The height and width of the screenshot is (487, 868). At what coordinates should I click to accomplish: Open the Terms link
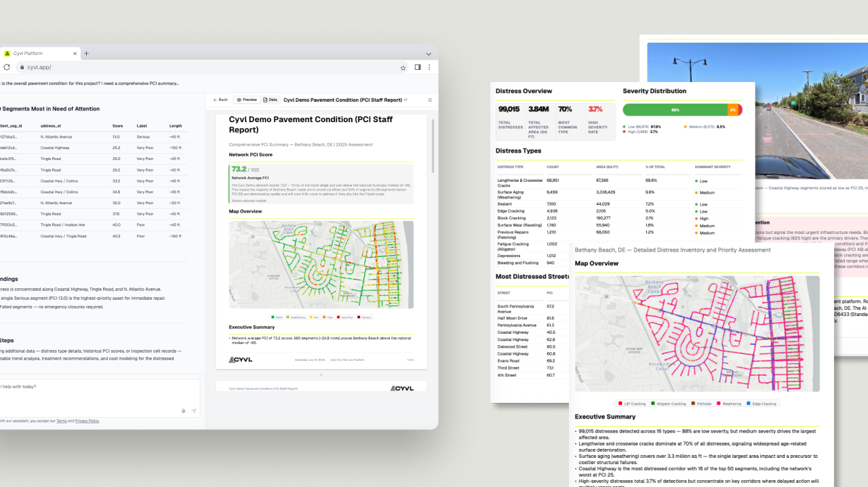coord(61,421)
